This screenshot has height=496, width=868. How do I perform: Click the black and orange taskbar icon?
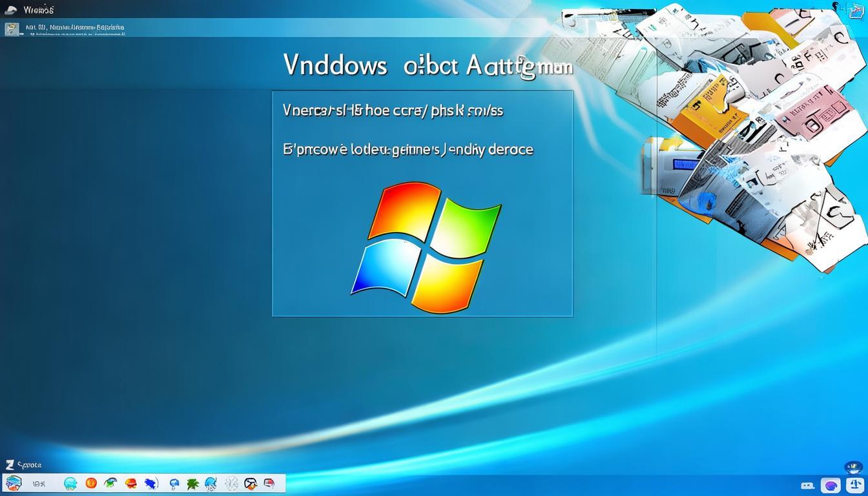(251, 483)
